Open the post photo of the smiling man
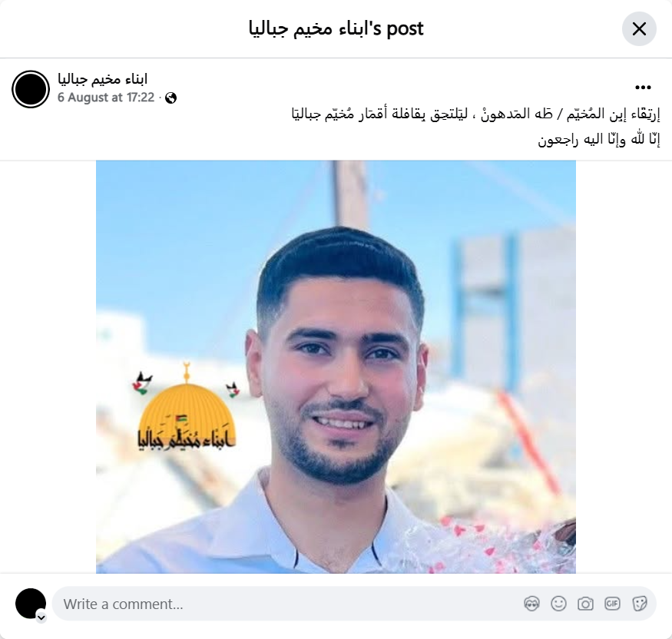This screenshot has height=639, width=672. [336, 367]
